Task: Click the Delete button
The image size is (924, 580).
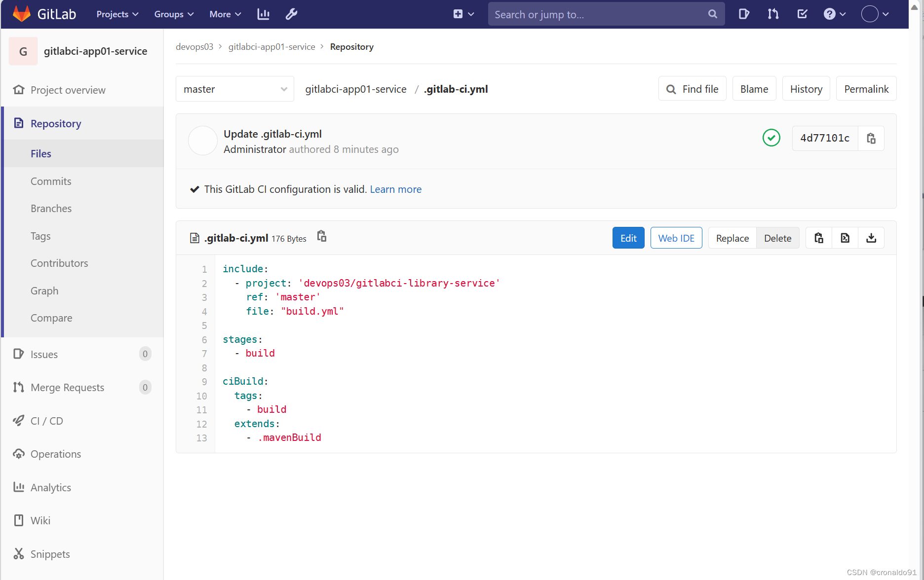Action: (778, 238)
